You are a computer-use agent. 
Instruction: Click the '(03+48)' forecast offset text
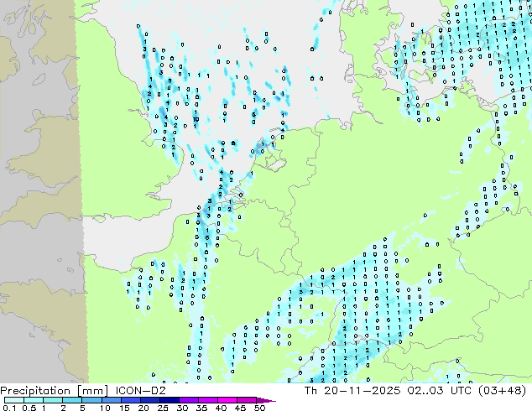point(502,391)
